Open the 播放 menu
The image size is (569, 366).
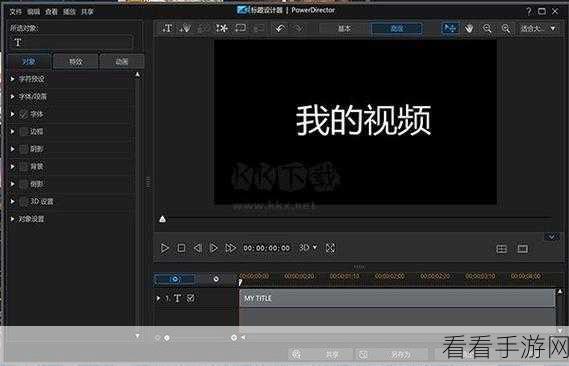tap(69, 12)
